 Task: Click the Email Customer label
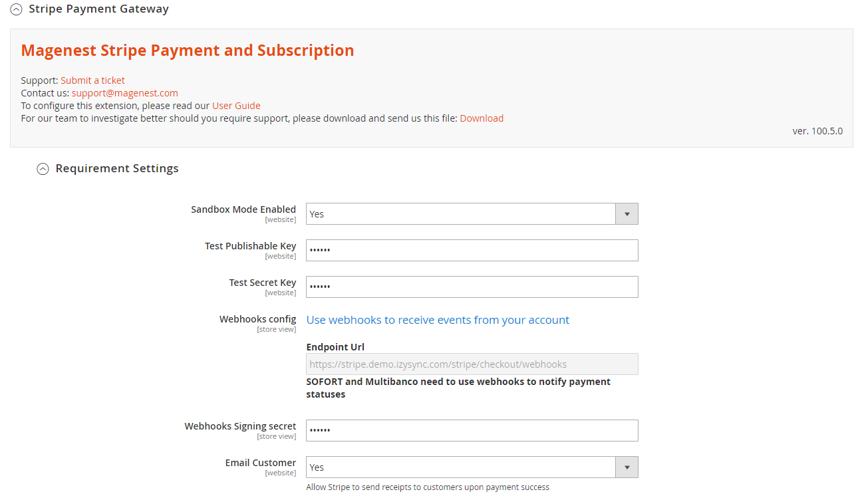coord(260,463)
